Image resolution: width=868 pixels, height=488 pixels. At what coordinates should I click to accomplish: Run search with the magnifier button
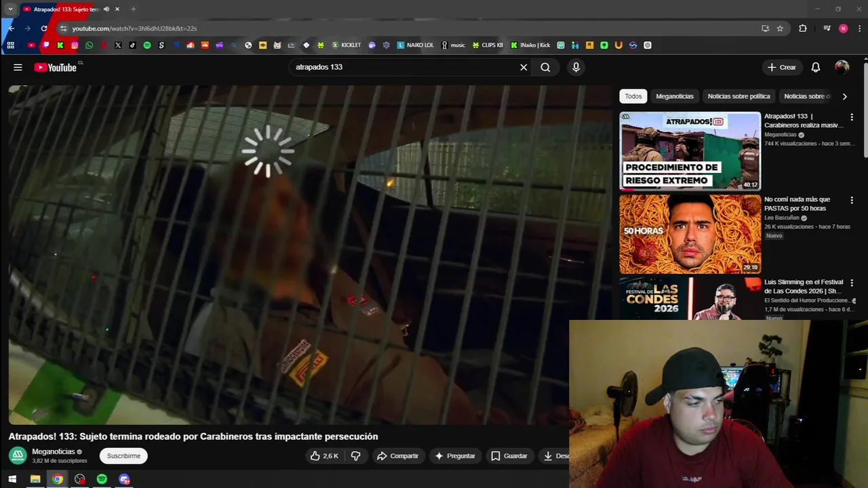click(545, 67)
